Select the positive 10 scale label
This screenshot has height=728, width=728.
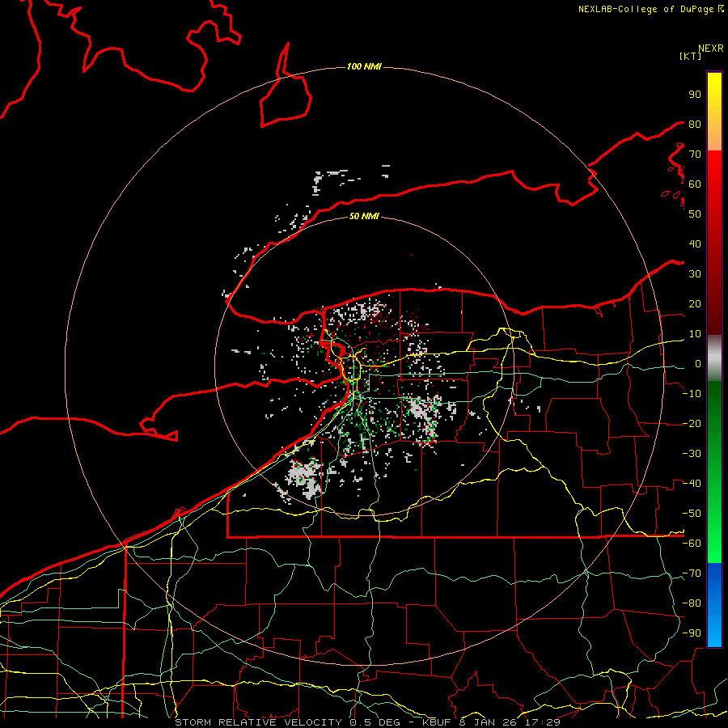(x=695, y=334)
